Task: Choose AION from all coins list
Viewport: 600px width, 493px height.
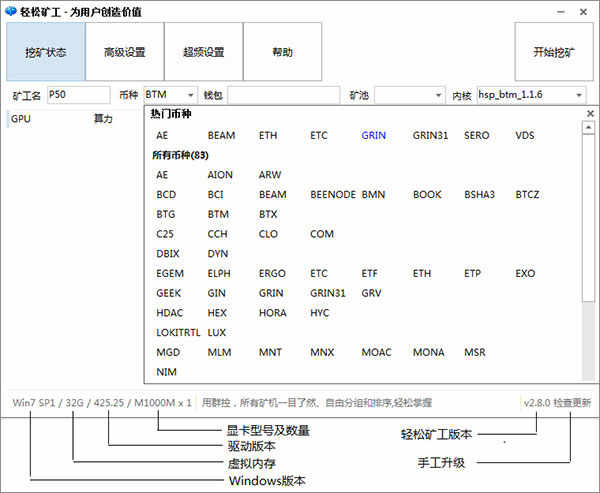Action: 220,175
